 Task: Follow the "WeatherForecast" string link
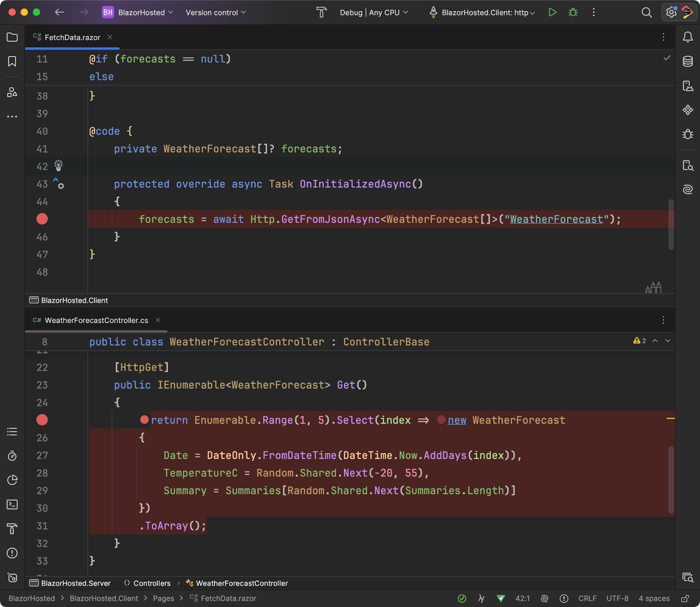[556, 219]
